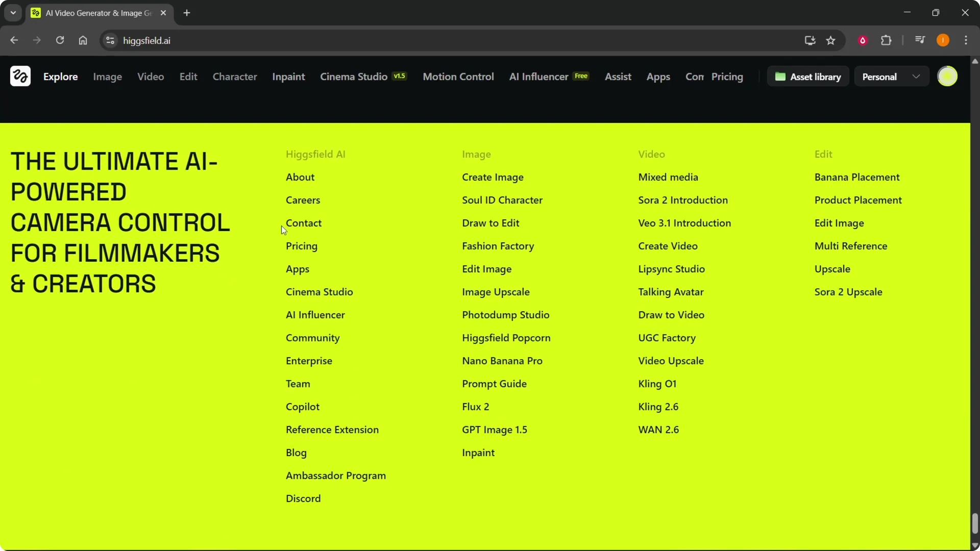This screenshot has height=551, width=980.
Task: Open the Cinema Studio v1.5 menu
Action: 363,77
